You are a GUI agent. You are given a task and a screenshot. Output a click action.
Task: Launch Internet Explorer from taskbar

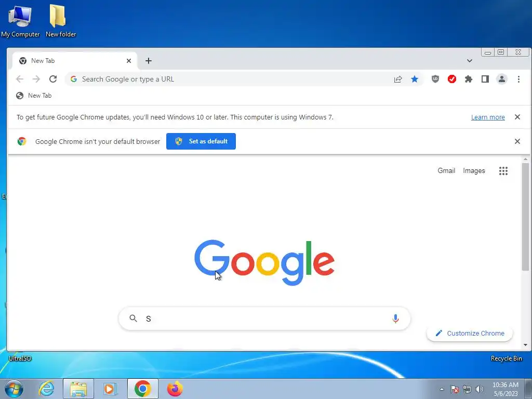coord(46,389)
